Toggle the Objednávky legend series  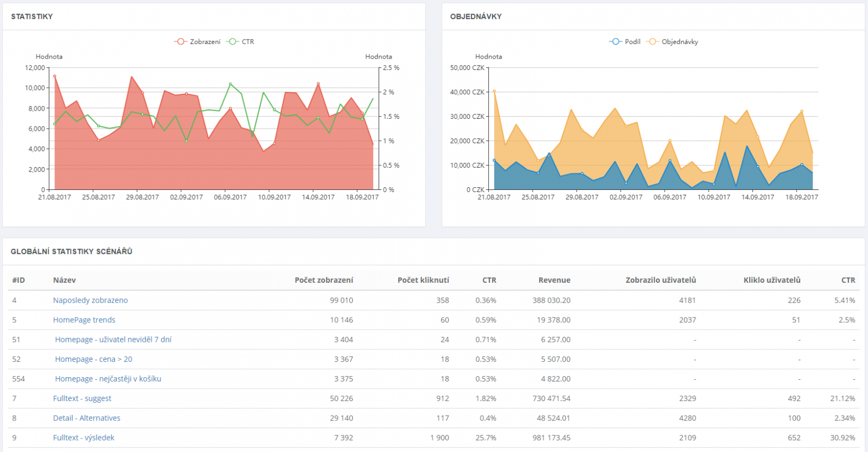(673, 42)
